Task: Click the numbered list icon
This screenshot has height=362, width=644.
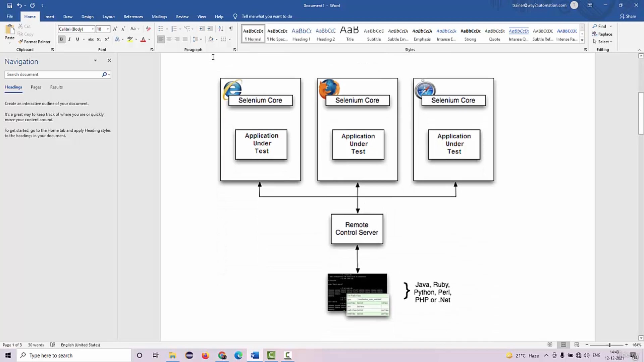Action: 174,29
